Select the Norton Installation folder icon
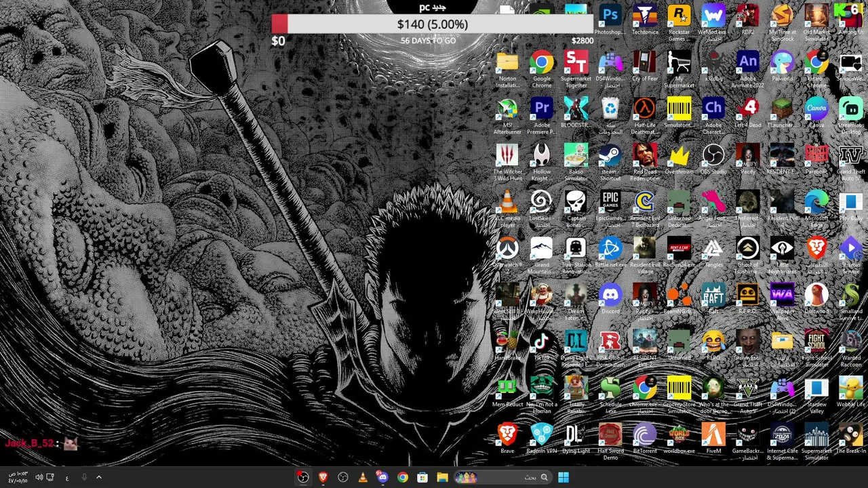Screen dimensions: 868x488 507,70
